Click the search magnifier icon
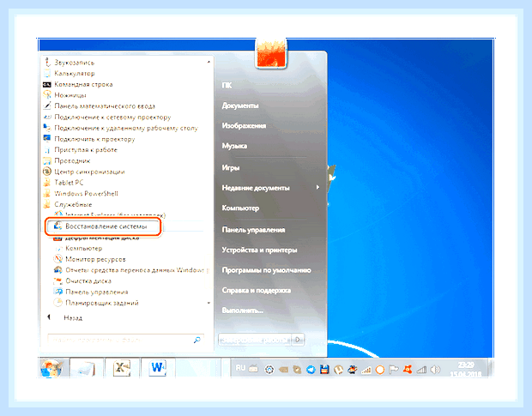The width and height of the screenshot is (532, 416). [197, 340]
